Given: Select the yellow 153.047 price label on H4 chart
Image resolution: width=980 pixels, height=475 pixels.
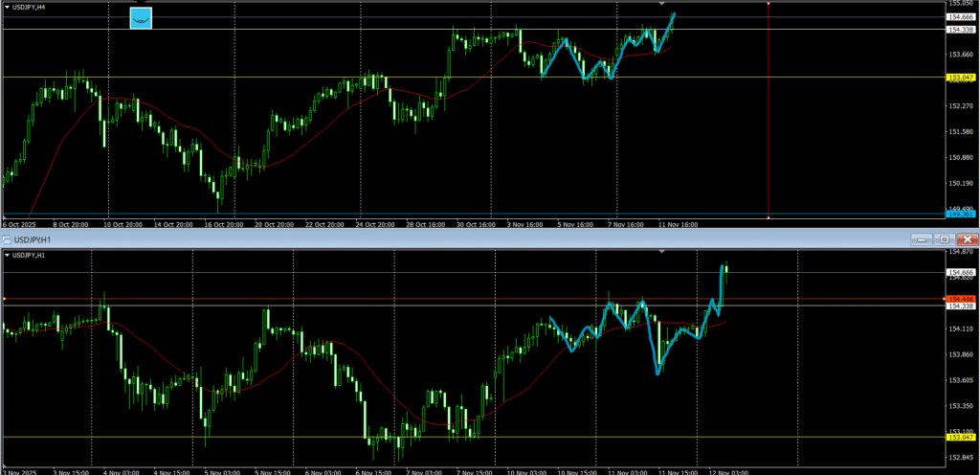Looking at the screenshot, I should [x=961, y=78].
